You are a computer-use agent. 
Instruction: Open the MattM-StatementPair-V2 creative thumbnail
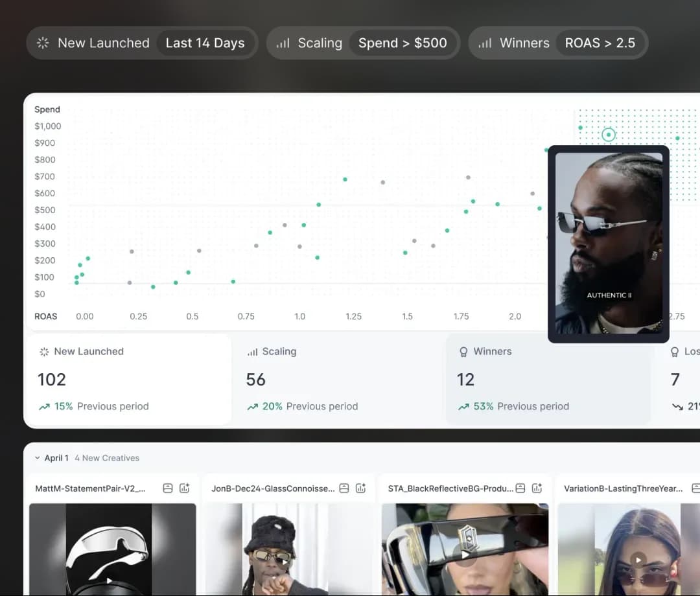tap(113, 549)
